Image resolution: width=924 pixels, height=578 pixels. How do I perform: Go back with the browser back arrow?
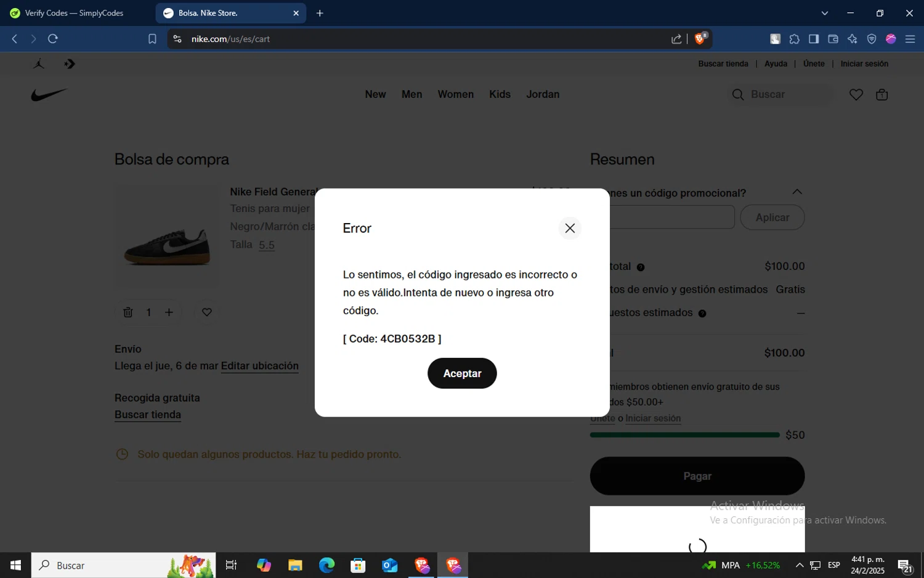click(15, 39)
